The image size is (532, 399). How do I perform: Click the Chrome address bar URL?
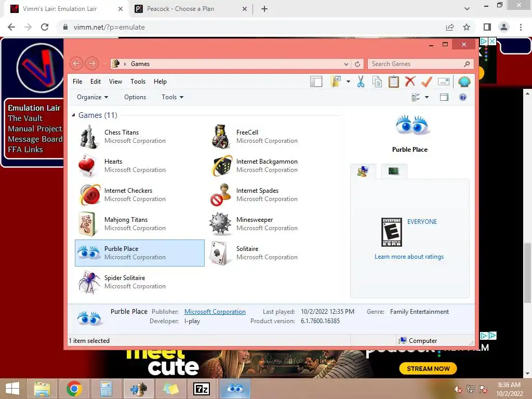click(x=109, y=27)
